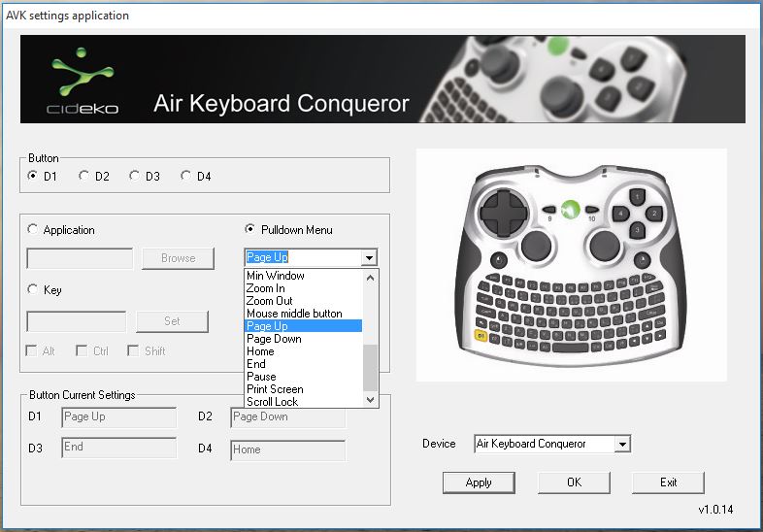Pick Zoom Out from the list
This screenshot has width=763, height=532.
click(x=304, y=301)
